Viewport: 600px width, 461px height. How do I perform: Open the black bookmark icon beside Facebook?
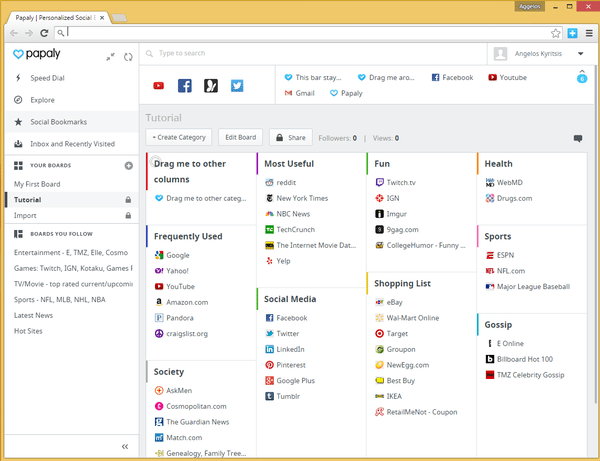click(x=211, y=86)
